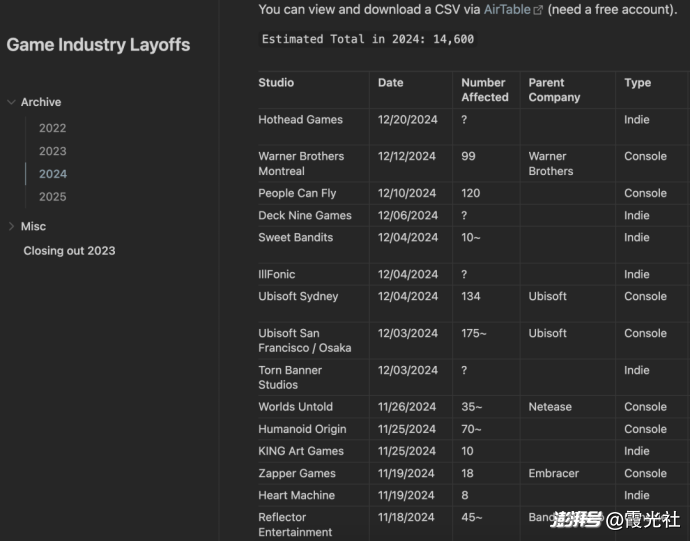
Task: Open the 2025 archive page
Action: pyautogui.click(x=52, y=197)
